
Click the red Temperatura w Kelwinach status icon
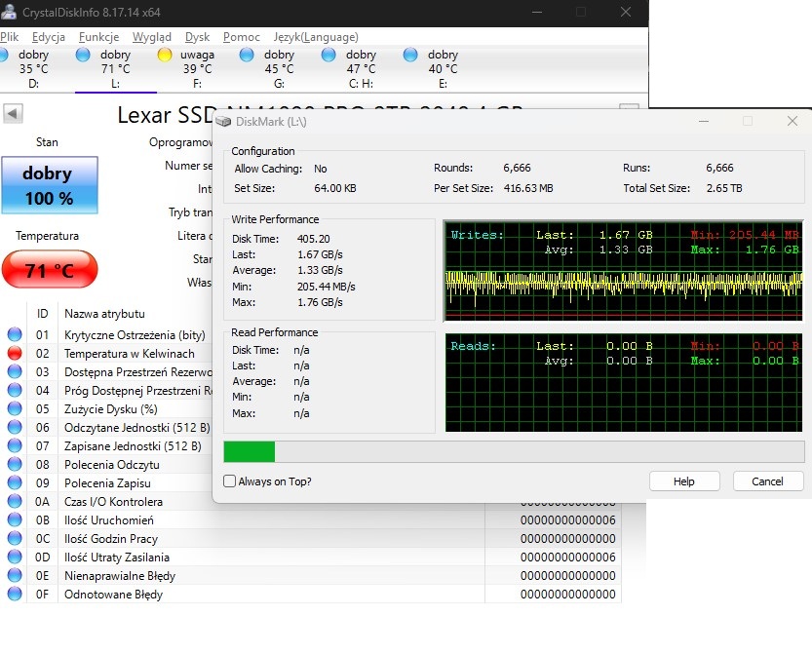(15, 354)
